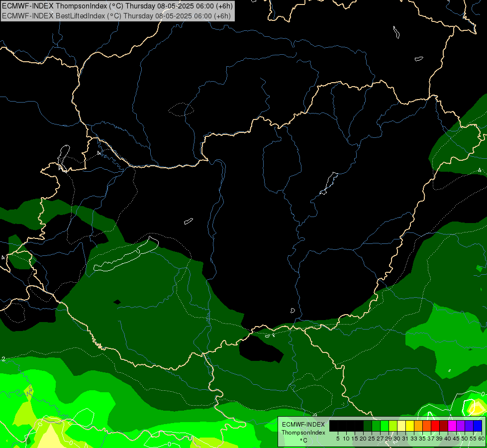This screenshot has height=448, width=487.
Task: Select the bright green 27–29 legend swatch
Action: 384,426
